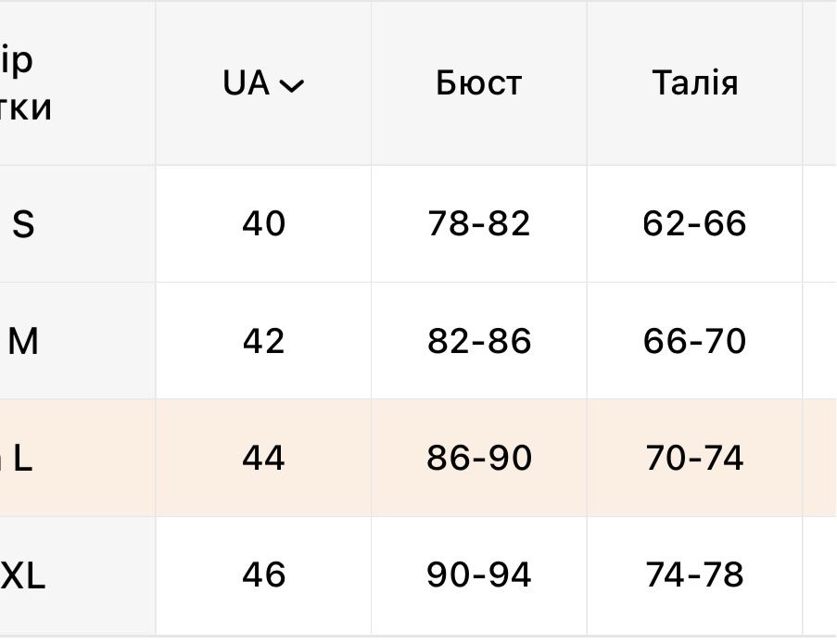The image size is (837, 644).
Task: Select bust measurement 90-94
Action: pos(479,575)
